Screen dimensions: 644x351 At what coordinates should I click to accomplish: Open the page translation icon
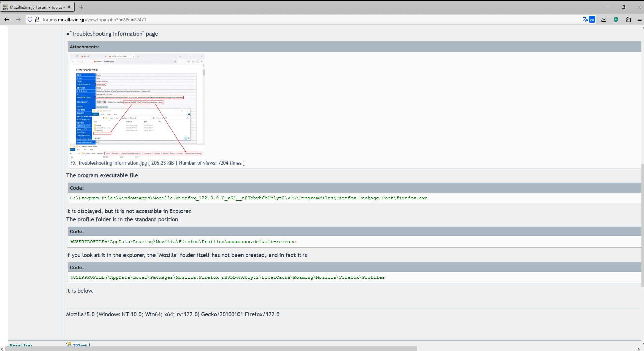[589, 20]
